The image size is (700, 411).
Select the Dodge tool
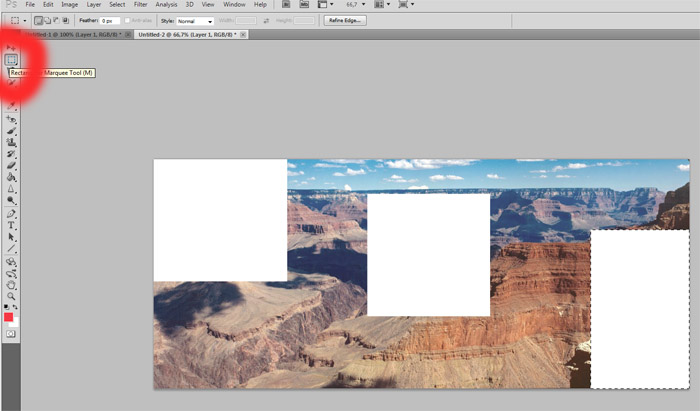(x=11, y=200)
